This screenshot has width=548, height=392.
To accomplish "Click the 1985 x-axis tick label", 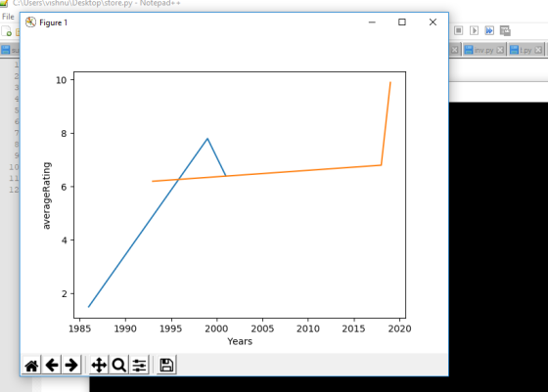I will tap(79, 328).
